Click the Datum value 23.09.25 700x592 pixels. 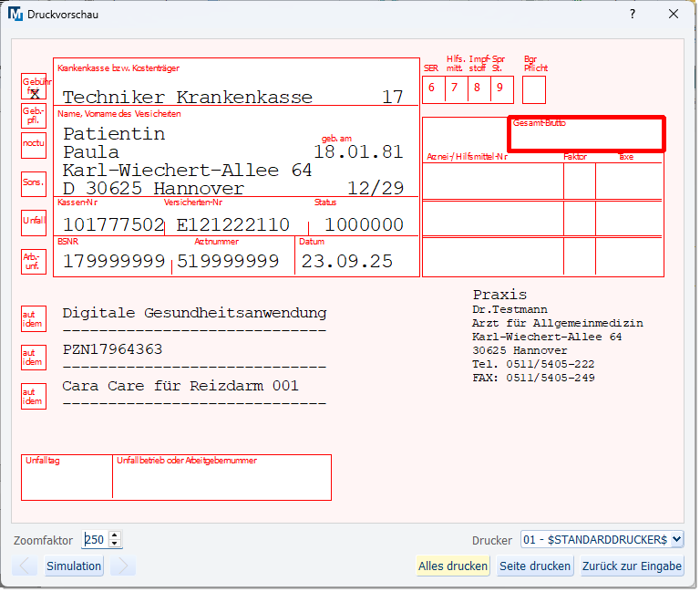347,262
